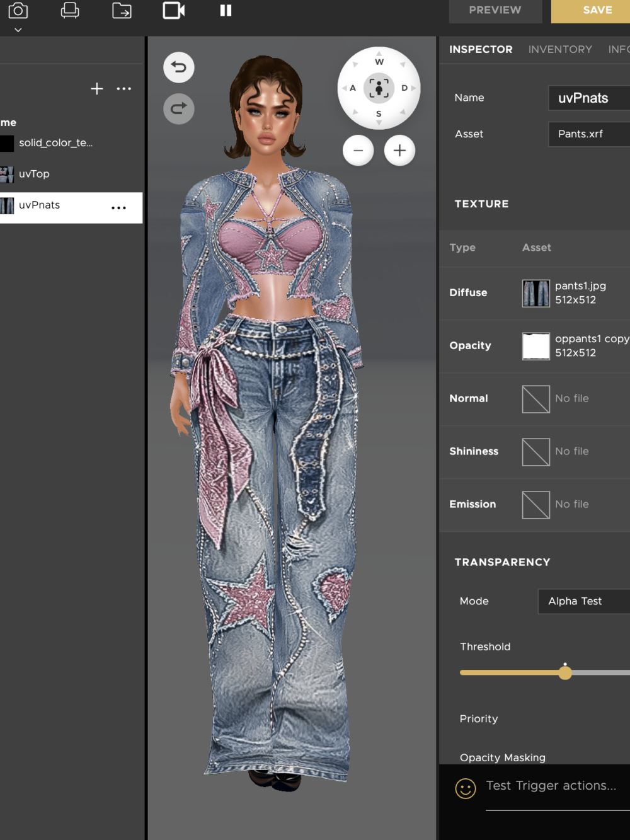Screen dimensions: 630x840
Task: Click the Threshold slider handle
Action: pyautogui.click(x=565, y=672)
